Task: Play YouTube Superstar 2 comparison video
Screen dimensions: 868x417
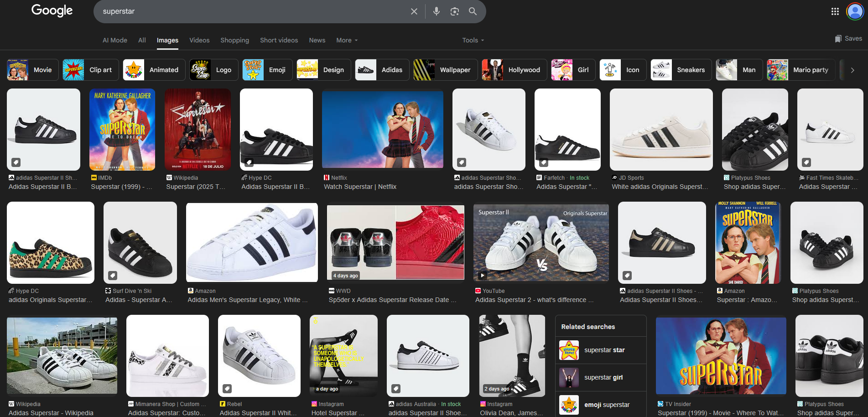Action: pyautogui.click(x=541, y=243)
